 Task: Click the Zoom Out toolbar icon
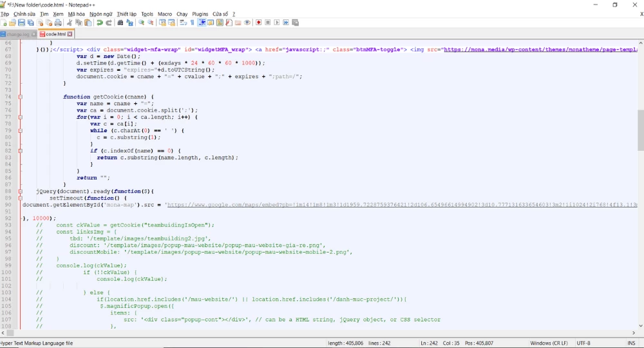point(150,23)
